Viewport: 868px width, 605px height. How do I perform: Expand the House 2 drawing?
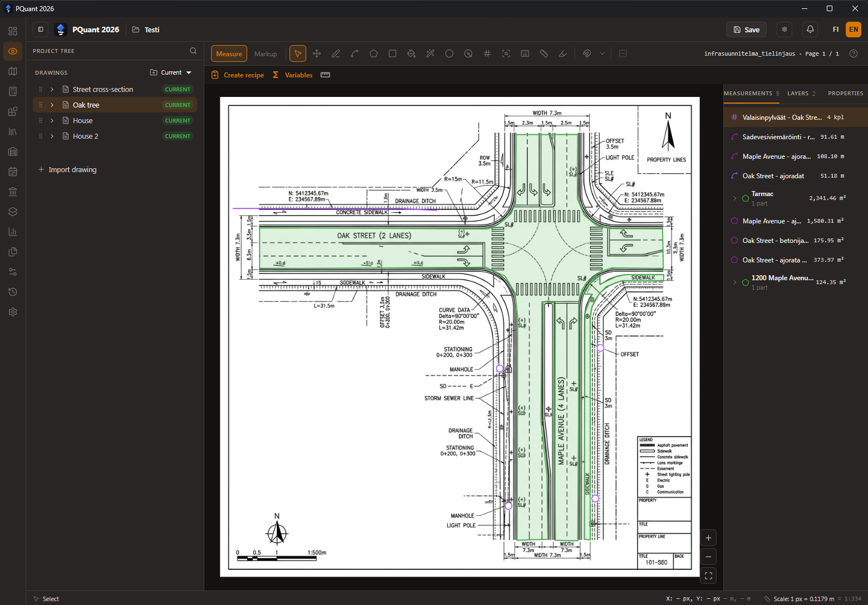coord(52,136)
